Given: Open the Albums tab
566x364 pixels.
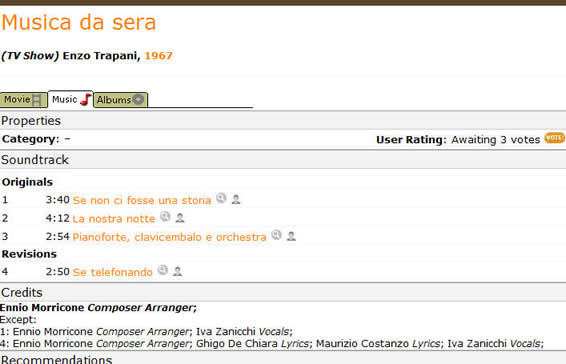Looking at the screenshot, I should tap(121, 100).
